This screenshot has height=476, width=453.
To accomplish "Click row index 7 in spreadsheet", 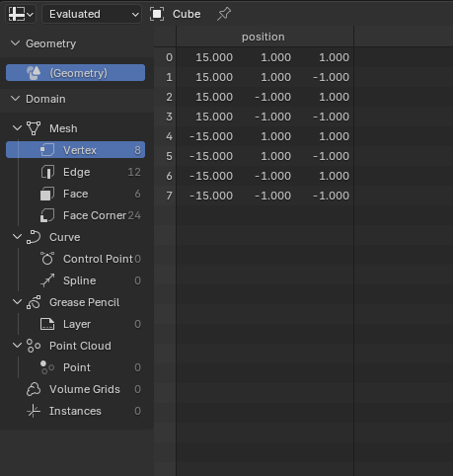I will (169, 196).
